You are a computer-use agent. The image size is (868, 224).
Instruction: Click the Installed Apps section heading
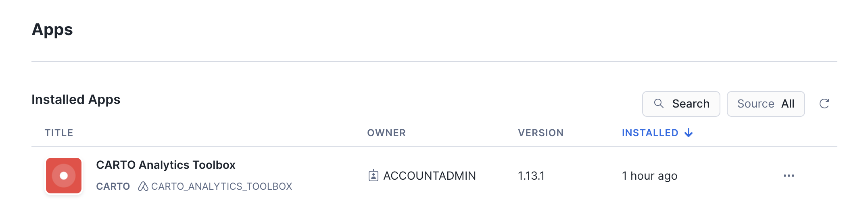[x=76, y=100]
